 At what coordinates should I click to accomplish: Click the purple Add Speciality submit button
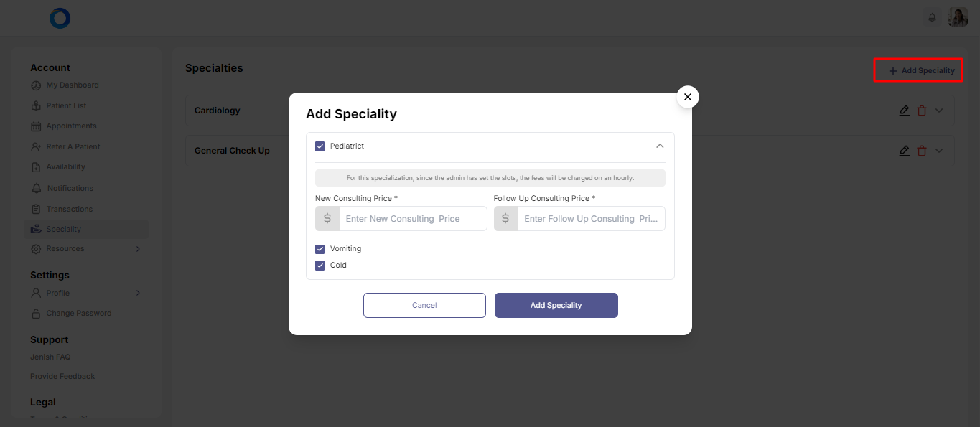[556, 305]
